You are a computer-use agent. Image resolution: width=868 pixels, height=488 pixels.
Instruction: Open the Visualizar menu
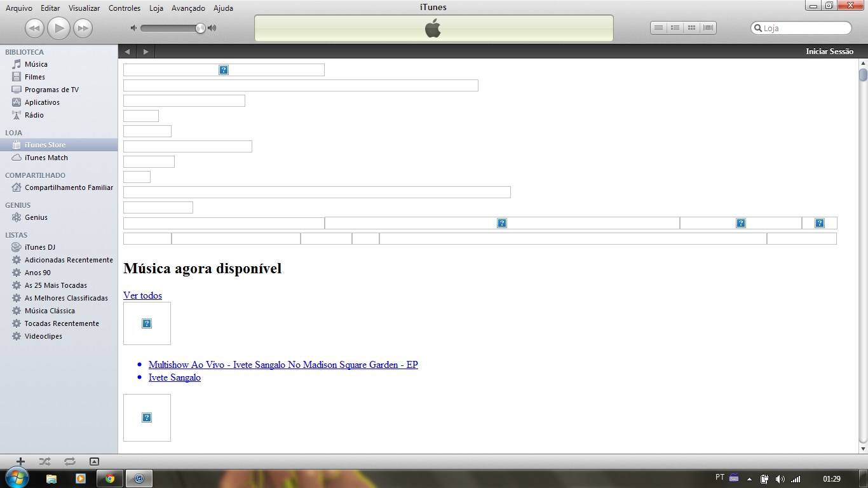pyautogui.click(x=85, y=8)
